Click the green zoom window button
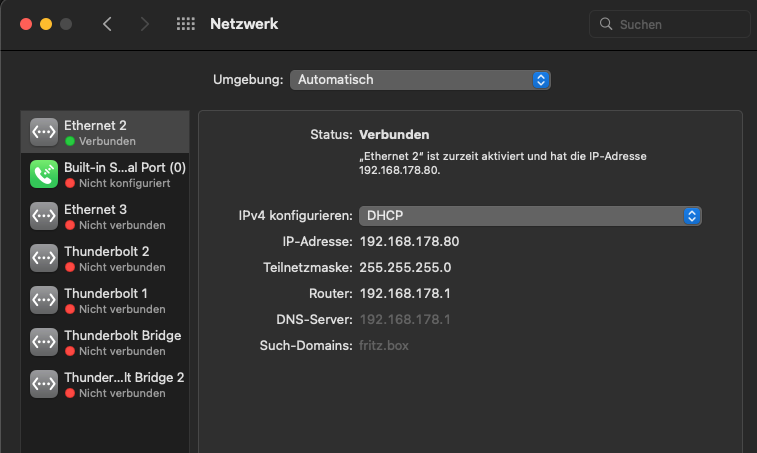The height and width of the screenshot is (453, 757). [66, 24]
